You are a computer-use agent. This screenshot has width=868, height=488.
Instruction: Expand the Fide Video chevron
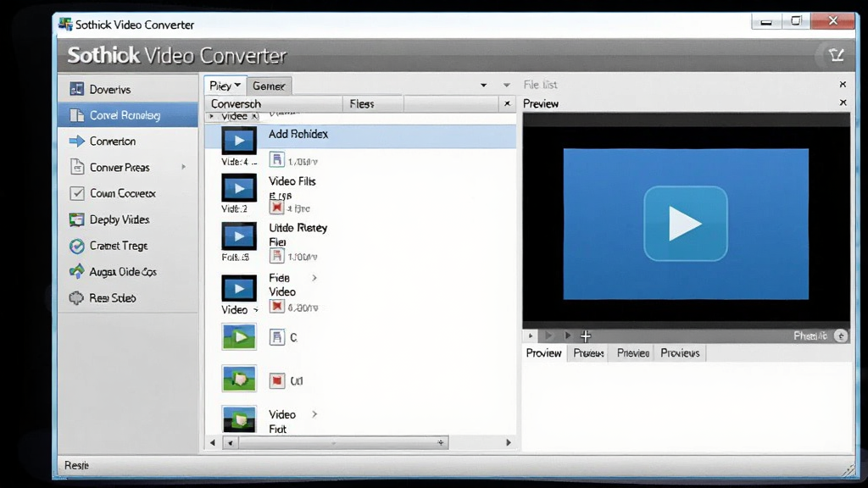click(314, 278)
